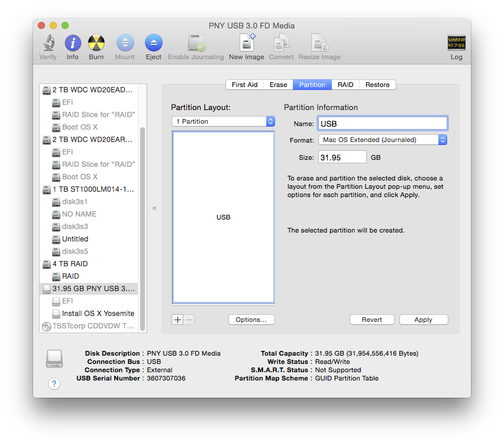Create a New Image from toolbar
This screenshot has width=504, height=445.
[247, 43]
